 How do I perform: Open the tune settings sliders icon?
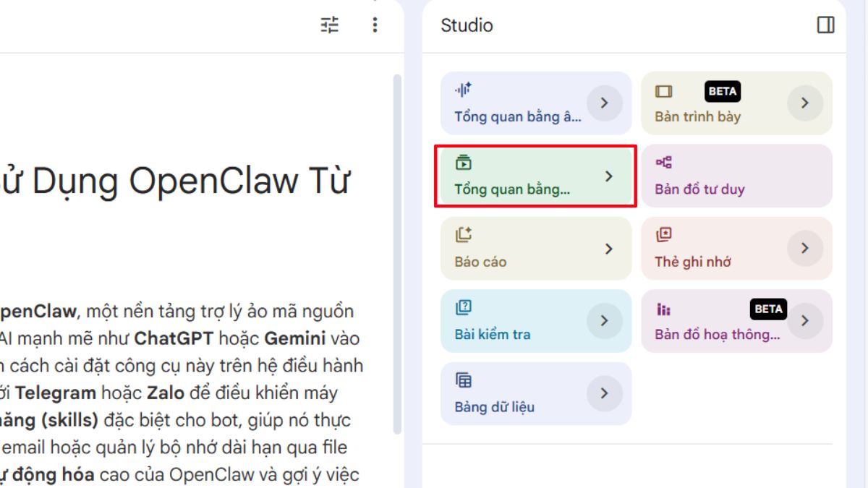point(329,26)
